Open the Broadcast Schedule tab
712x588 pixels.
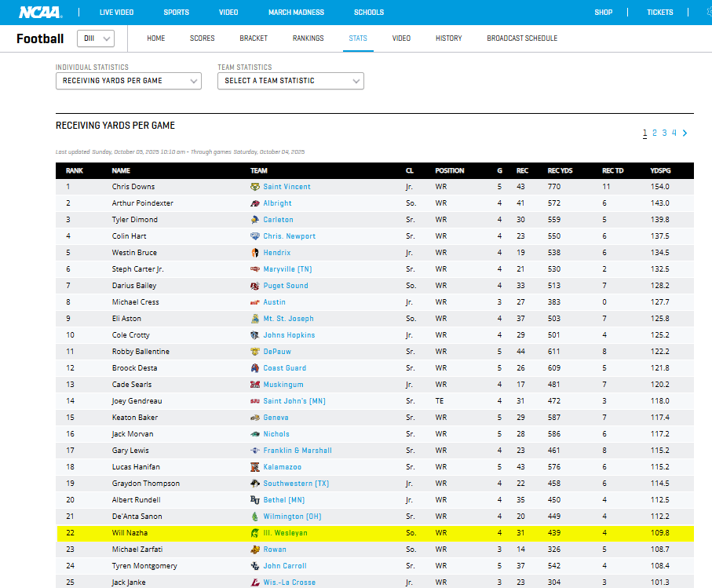tap(522, 38)
